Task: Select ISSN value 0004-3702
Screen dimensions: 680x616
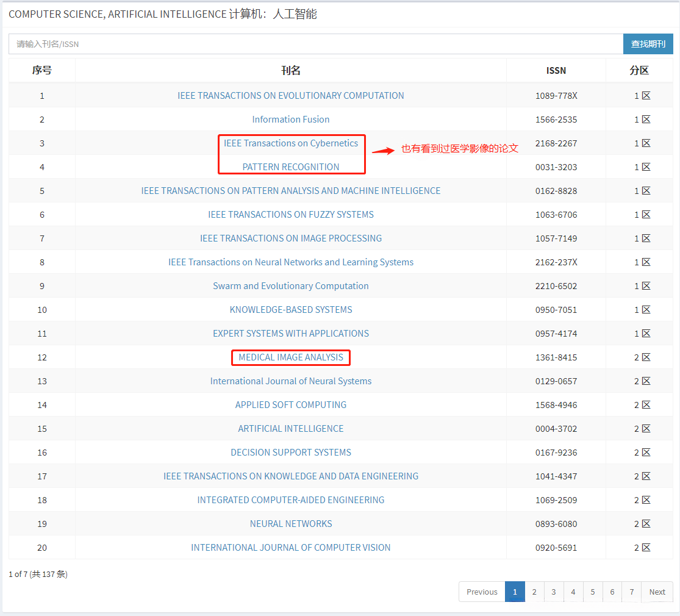Action: click(x=556, y=429)
